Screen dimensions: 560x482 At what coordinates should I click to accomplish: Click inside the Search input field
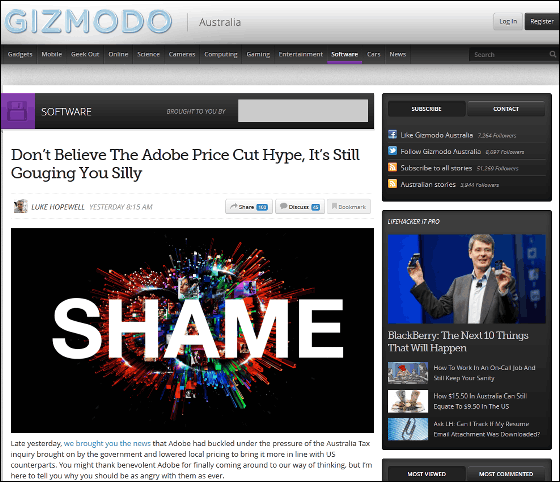tap(509, 54)
